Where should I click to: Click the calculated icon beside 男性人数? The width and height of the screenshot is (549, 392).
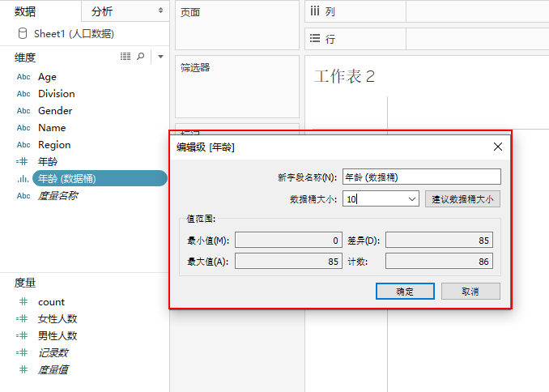(22, 335)
